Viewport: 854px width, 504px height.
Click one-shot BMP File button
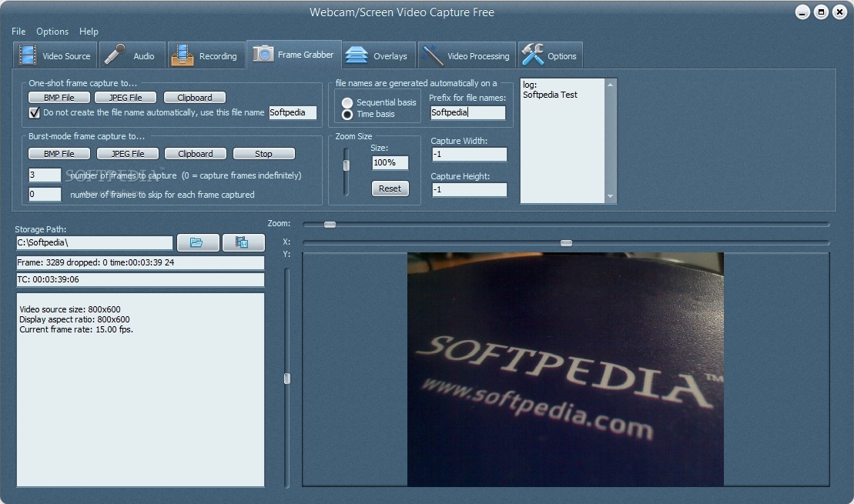59,98
